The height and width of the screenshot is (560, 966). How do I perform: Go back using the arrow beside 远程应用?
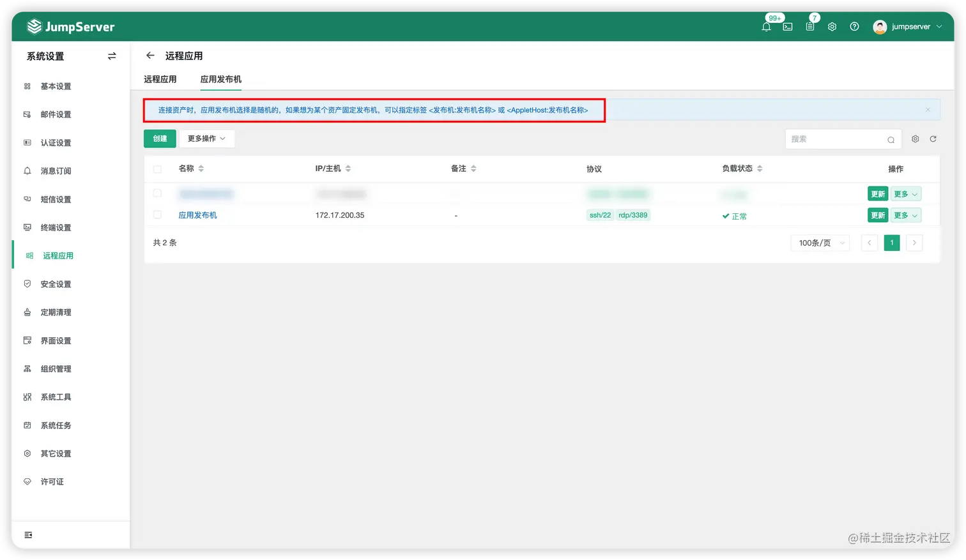click(x=150, y=56)
